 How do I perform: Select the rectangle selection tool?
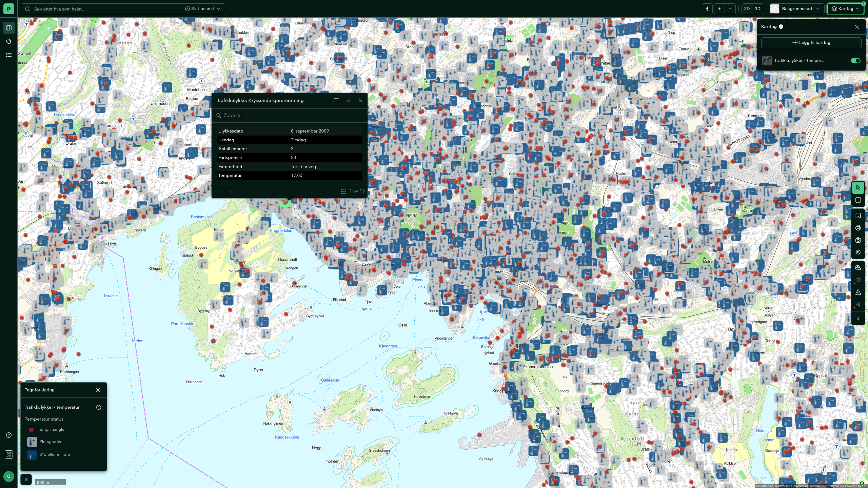(x=858, y=200)
